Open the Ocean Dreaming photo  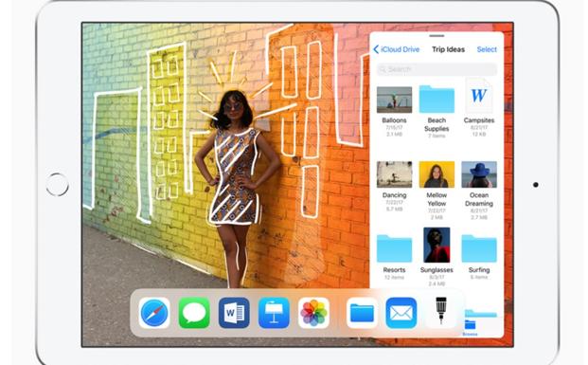click(479, 174)
